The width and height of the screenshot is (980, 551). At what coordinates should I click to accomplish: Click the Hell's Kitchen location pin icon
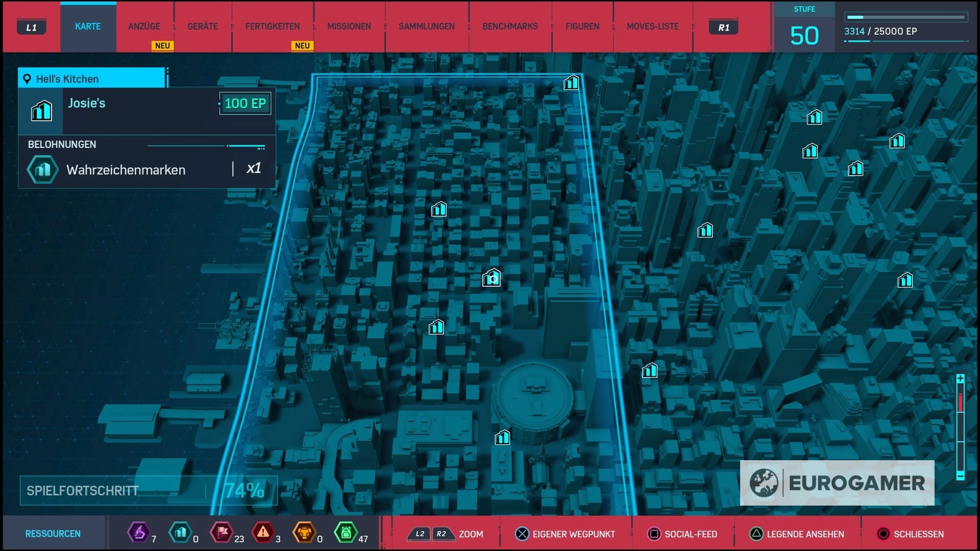(x=27, y=79)
